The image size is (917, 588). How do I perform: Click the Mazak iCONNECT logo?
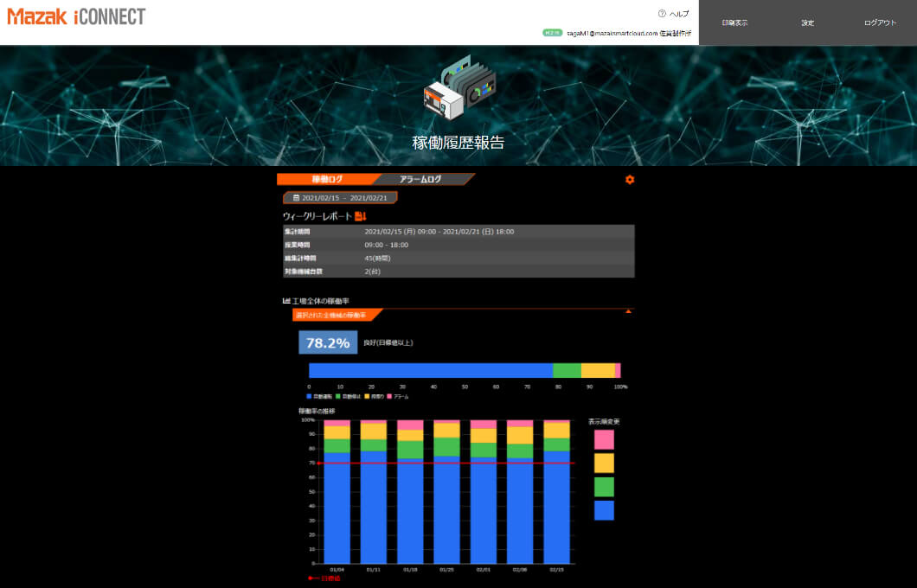point(76,16)
